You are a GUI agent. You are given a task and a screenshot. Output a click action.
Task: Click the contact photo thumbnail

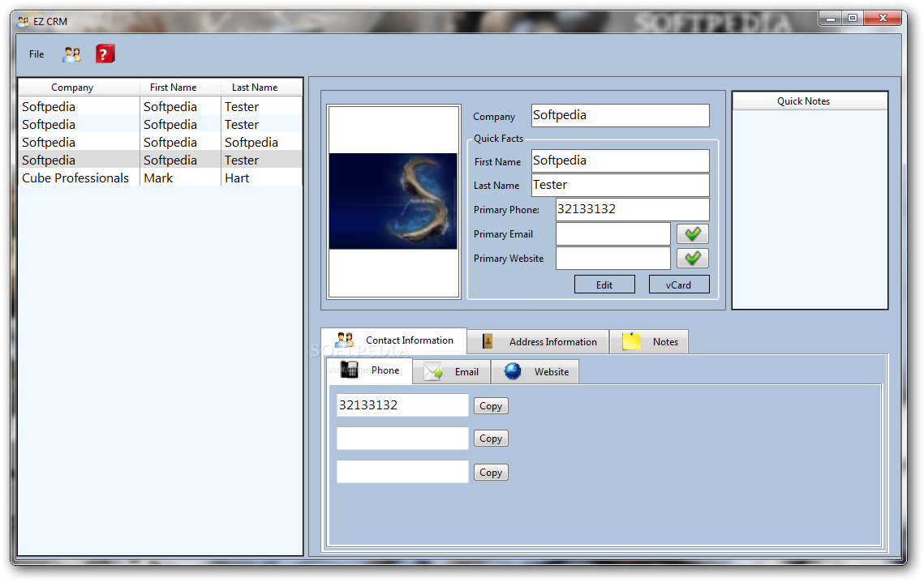point(393,202)
